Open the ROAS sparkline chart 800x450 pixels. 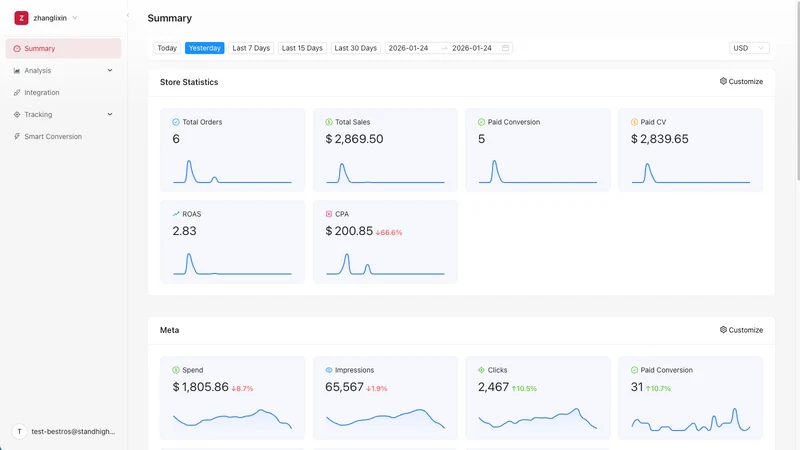233,264
